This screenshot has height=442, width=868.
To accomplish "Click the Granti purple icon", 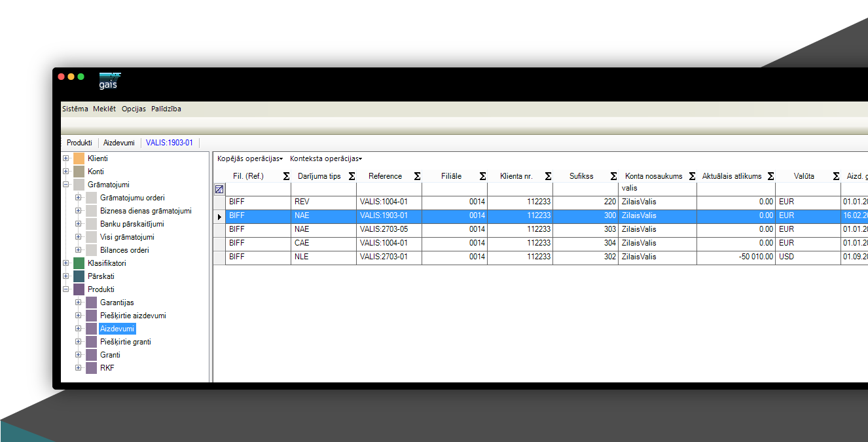I will [x=92, y=355].
